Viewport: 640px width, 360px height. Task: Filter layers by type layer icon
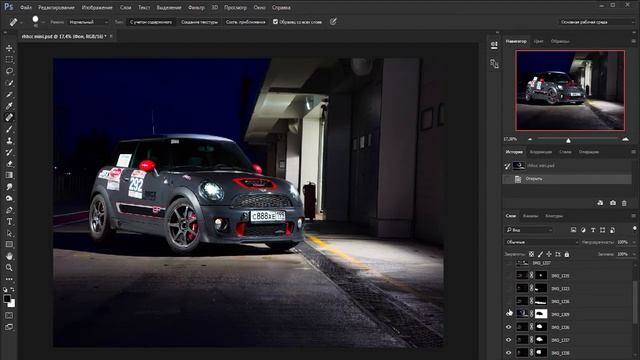pyautogui.click(x=593, y=230)
